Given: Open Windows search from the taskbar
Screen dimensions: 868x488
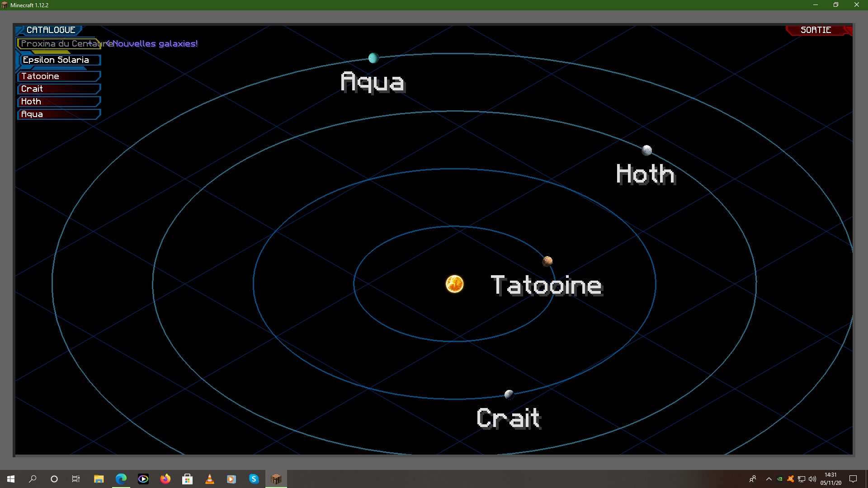Looking at the screenshot, I should pos(33,479).
